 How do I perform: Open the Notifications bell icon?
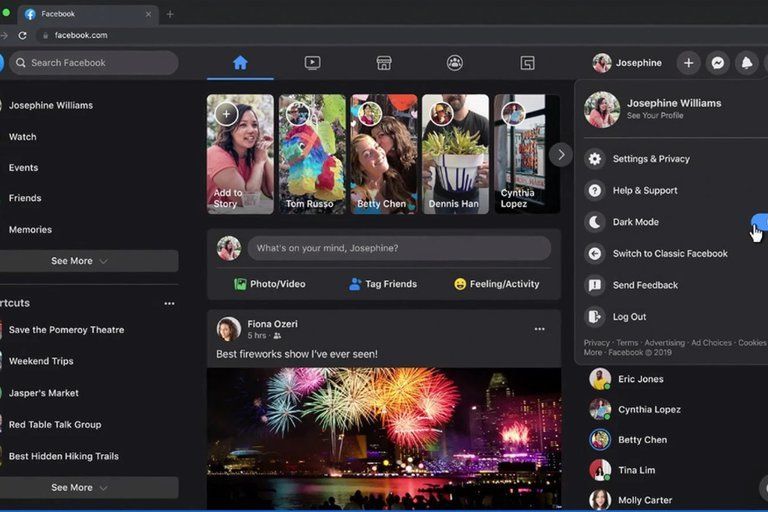coord(746,63)
